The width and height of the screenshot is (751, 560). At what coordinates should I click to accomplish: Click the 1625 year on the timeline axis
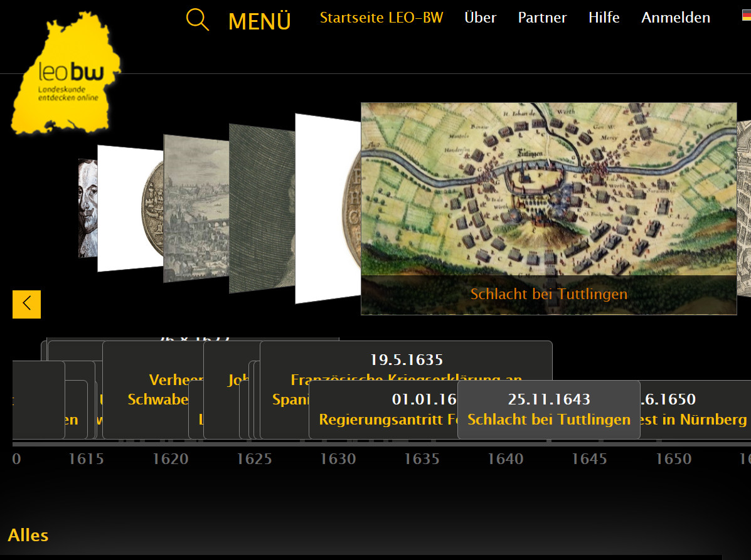coord(254,459)
